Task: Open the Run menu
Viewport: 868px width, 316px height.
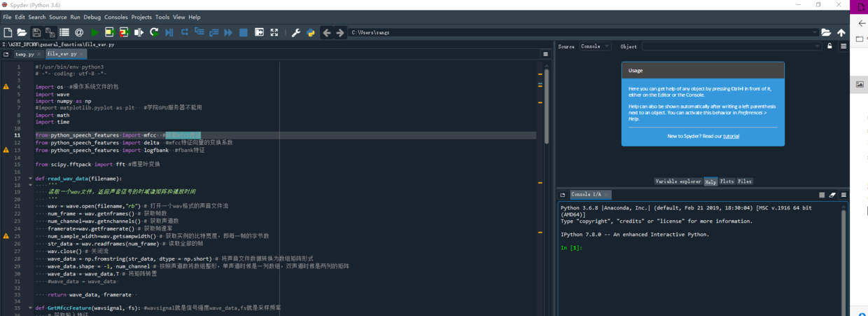Action: (x=76, y=17)
